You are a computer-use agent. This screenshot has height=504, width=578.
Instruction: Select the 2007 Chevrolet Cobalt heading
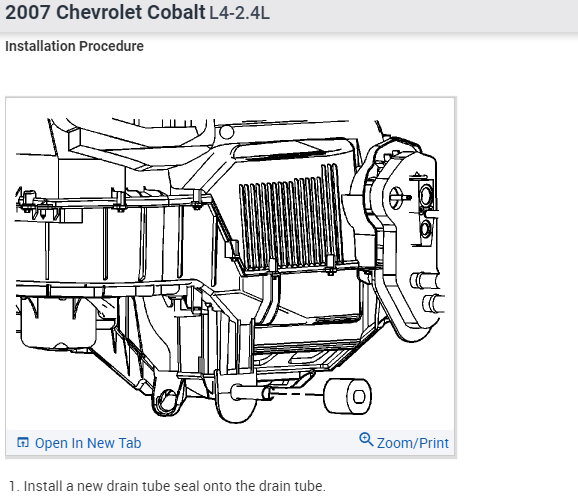105,12
